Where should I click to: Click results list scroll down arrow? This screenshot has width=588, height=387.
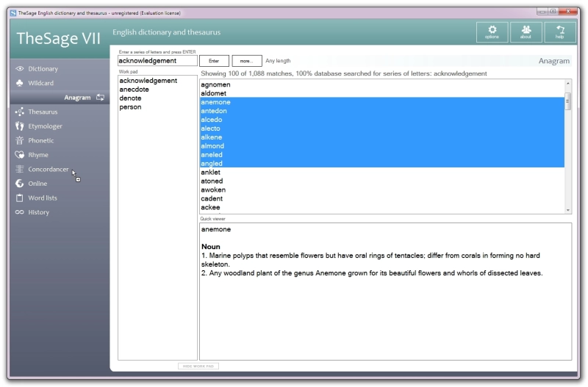[567, 210]
